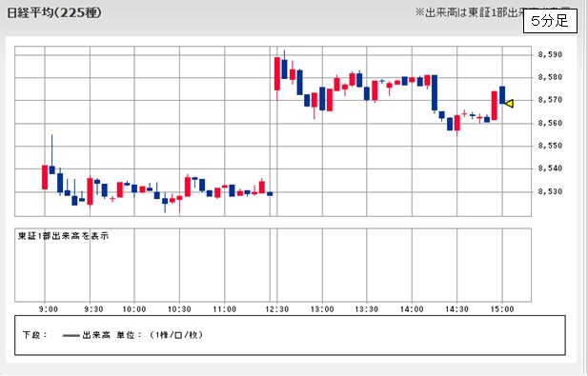Click the ※出来高は東証1部 note text
Image resolution: width=588 pixels, height=376 pixels.
(469, 12)
